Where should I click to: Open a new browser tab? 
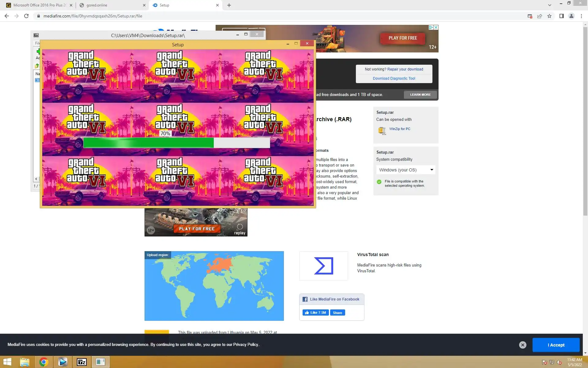pos(229,5)
